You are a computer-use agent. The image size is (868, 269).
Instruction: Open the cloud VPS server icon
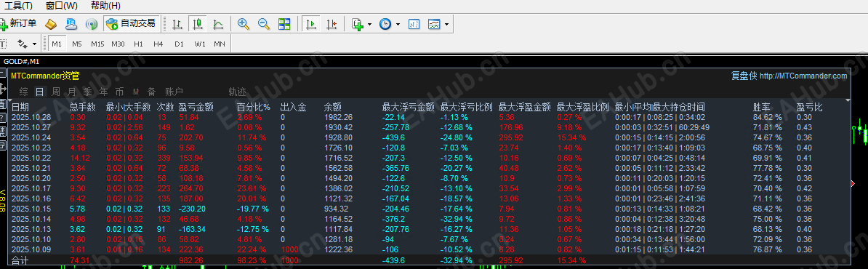point(71,24)
